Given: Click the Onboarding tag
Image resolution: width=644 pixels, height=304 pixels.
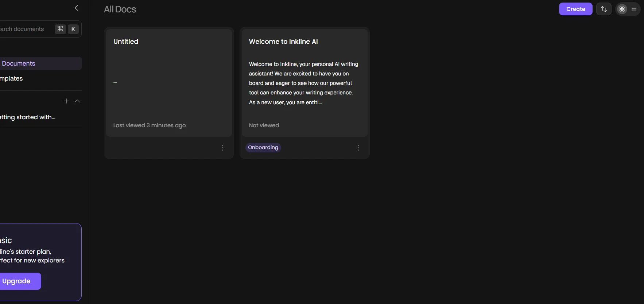Looking at the screenshot, I should coord(263,147).
